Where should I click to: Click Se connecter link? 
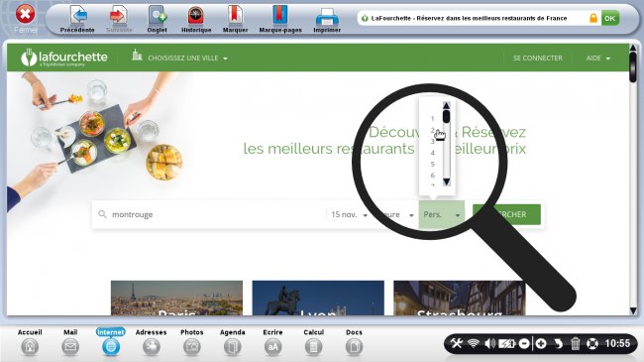[537, 58]
